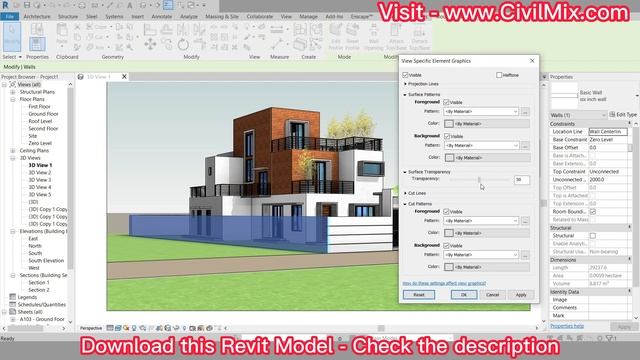Image resolution: width=640 pixels, height=360 pixels.
Task: Click the Legends icon in Project Browser
Action: point(13,297)
